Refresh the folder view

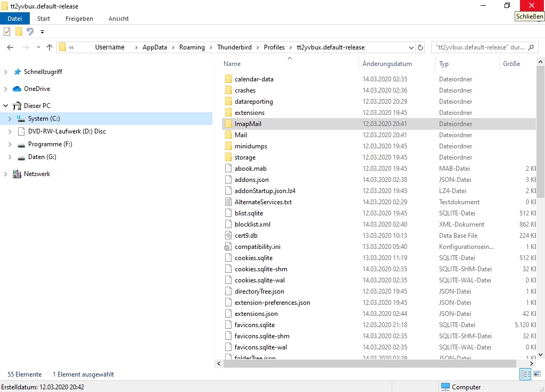[420, 47]
